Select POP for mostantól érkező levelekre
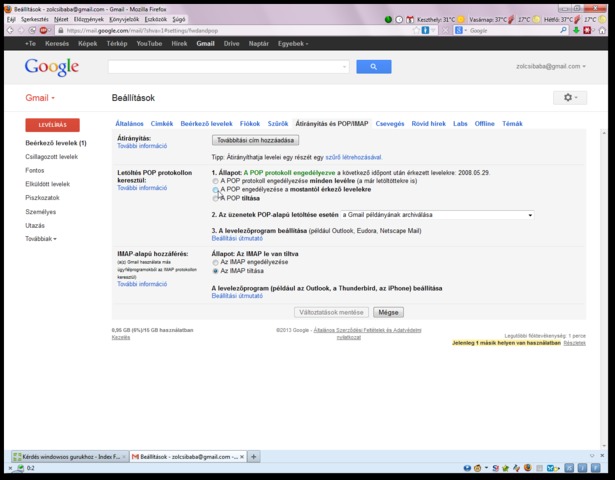The image size is (615, 480). 215,190
